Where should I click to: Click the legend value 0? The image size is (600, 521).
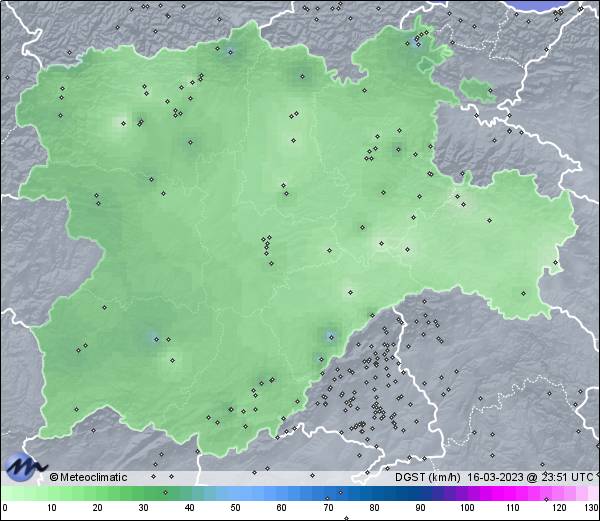(x=4, y=508)
